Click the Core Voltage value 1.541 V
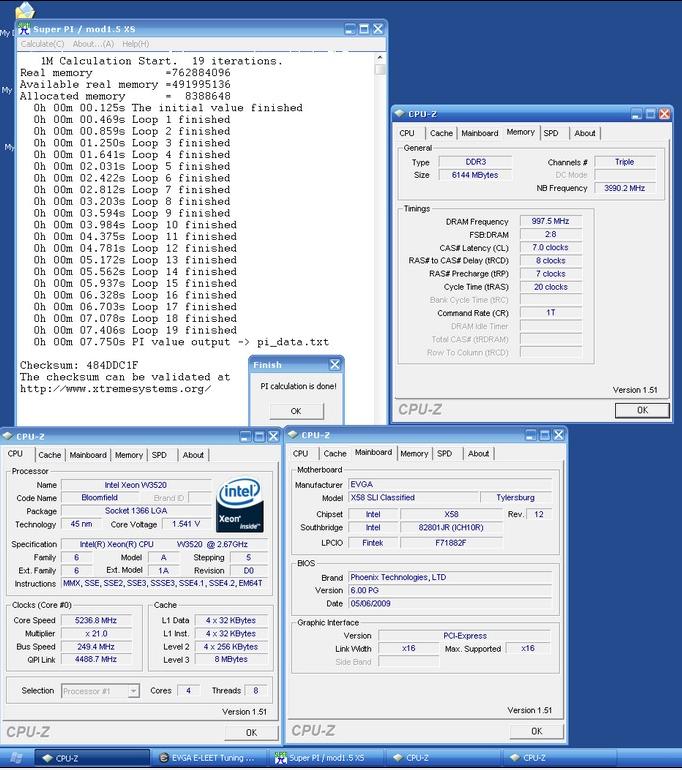The height and width of the screenshot is (770, 682). click(186, 524)
